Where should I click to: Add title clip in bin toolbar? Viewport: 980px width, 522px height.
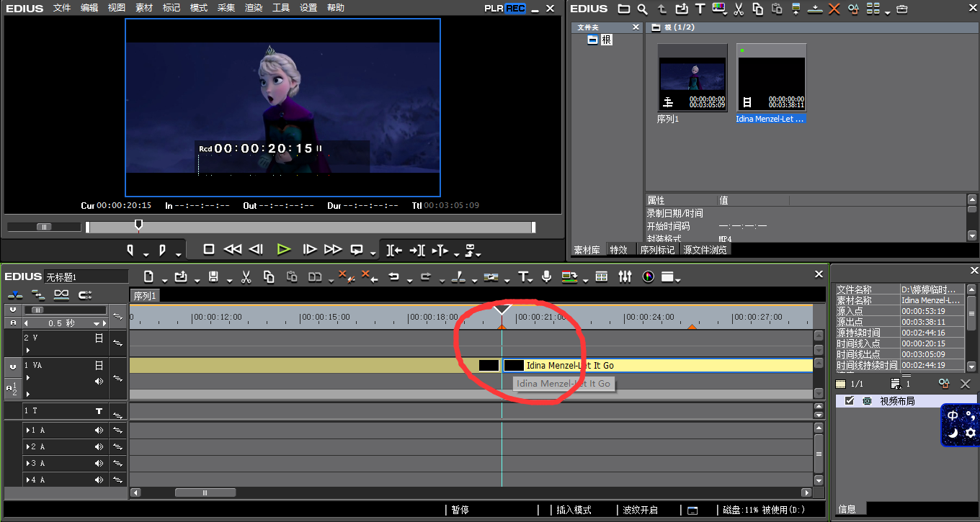point(700,9)
